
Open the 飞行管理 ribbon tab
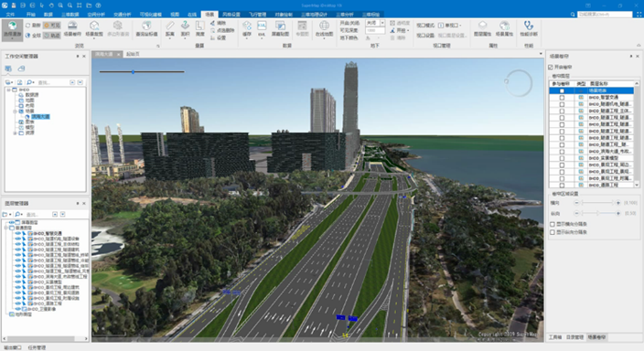pyautogui.click(x=258, y=15)
